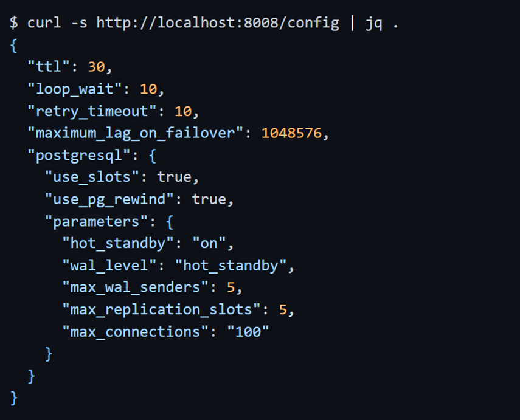Click the "retry_timeout" key text
The width and height of the screenshot is (520, 420).
click(92, 111)
